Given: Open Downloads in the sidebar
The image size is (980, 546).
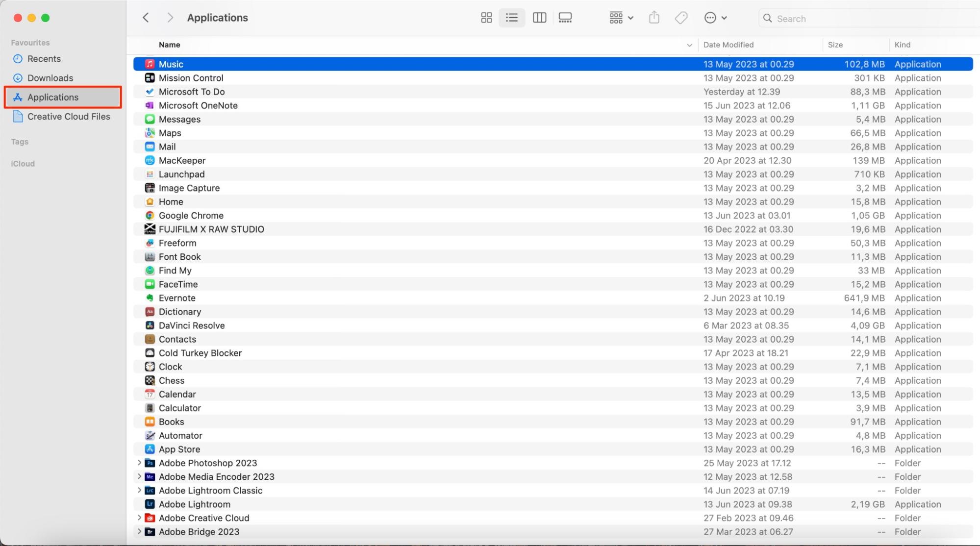Looking at the screenshot, I should 50,78.
